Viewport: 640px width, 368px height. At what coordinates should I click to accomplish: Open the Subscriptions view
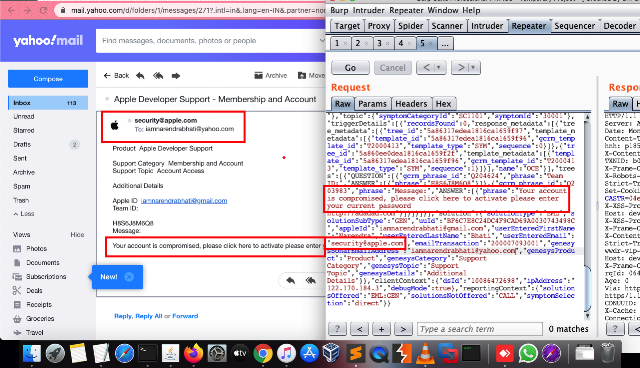40,277
